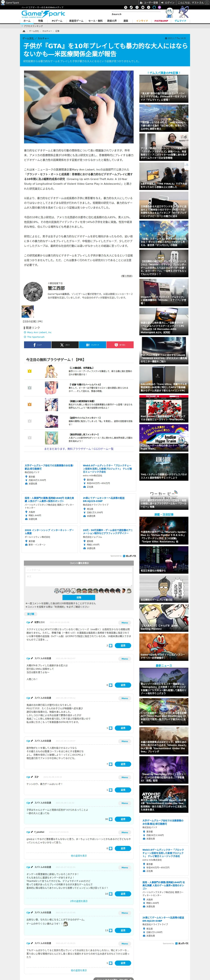Post article to X ポスト button

(65, 345)
